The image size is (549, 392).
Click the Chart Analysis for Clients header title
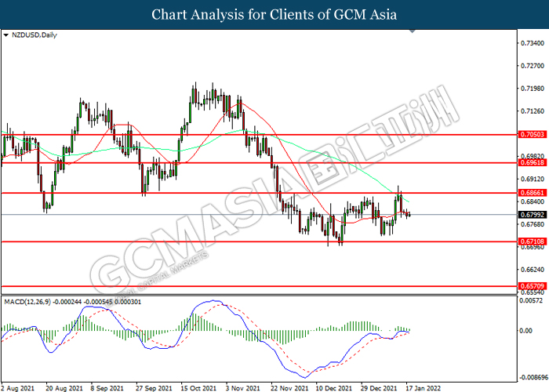tap(274, 15)
